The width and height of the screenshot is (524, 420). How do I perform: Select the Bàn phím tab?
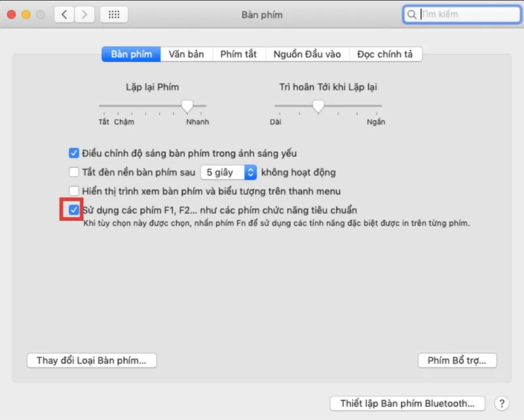click(132, 54)
